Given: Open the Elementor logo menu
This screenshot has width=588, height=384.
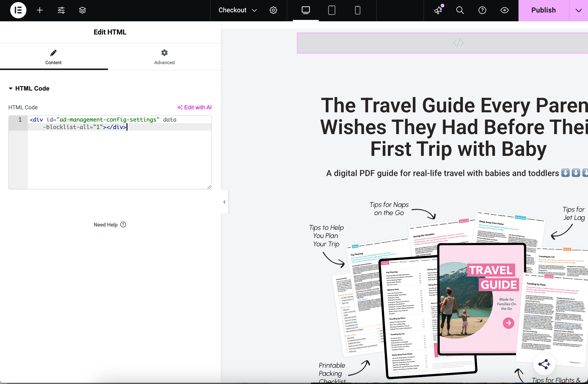Looking at the screenshot, I should [18, 10].
